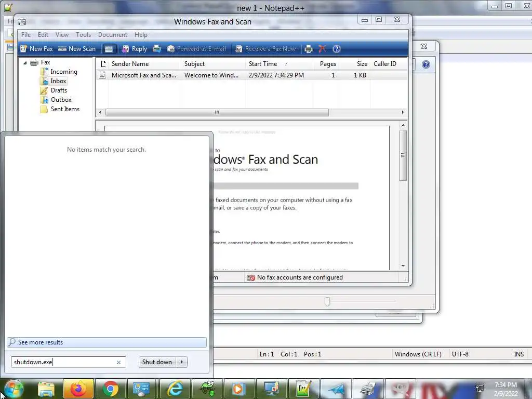The image size is (532, 399).
Task: Sort by the Start Time column header
Action: 279,64
